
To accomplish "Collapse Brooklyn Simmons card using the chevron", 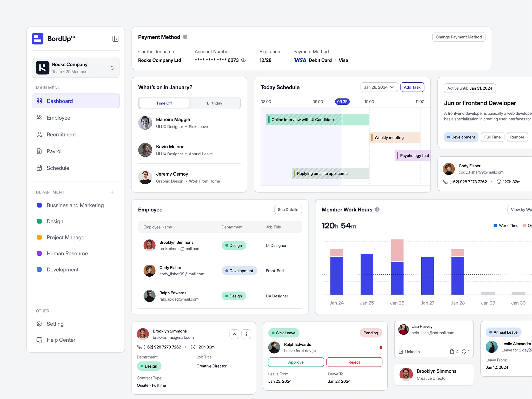I will pyautogui.click(x=234, y=334).
